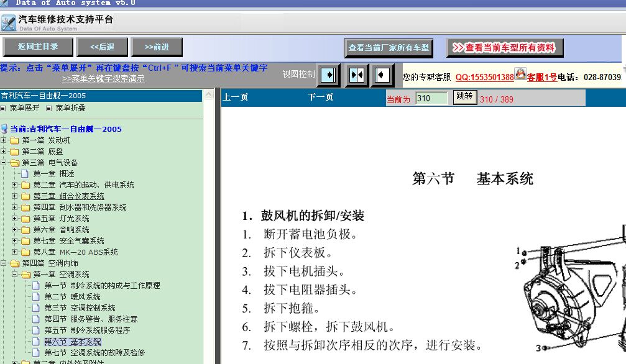The image size is (626, 364).
Task: Select 第一节 制冷系统的构成与工作原理
Action: [102, 286]
